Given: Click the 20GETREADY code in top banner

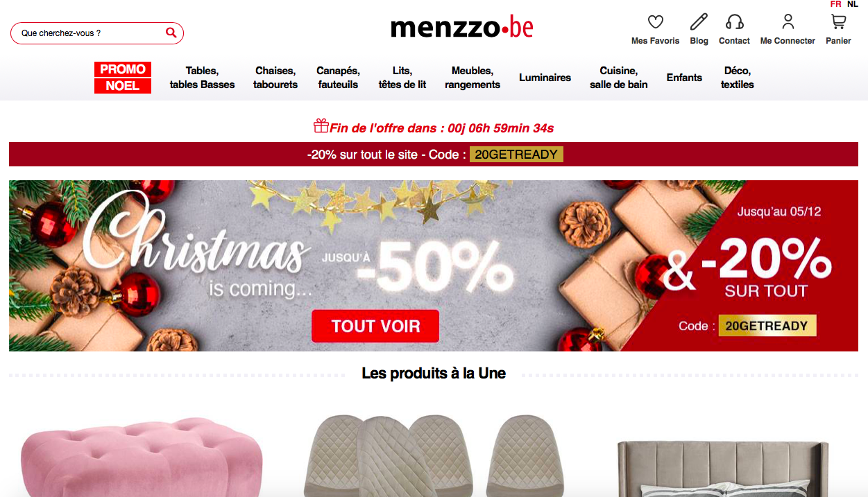Looking at the screenshot, I should pos(516,155).
